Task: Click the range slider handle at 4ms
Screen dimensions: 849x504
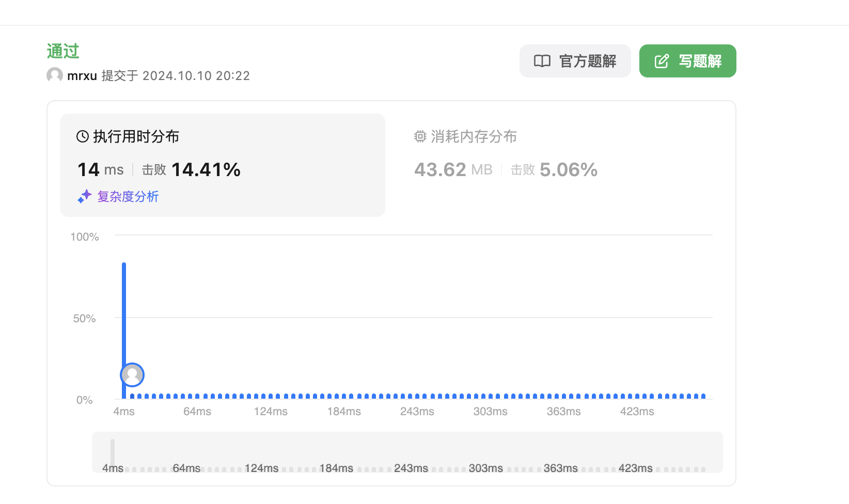Action: (113, 453)
